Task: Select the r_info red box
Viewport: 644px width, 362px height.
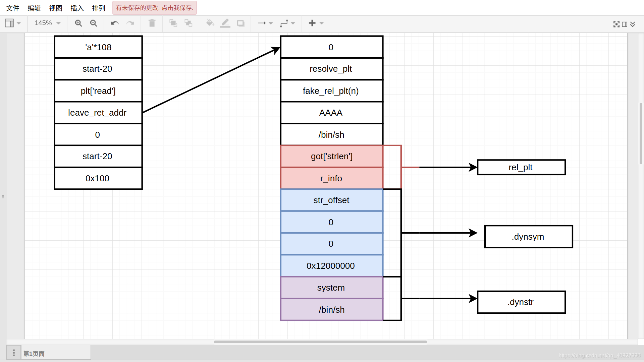Action: click(x=332, y=178)
